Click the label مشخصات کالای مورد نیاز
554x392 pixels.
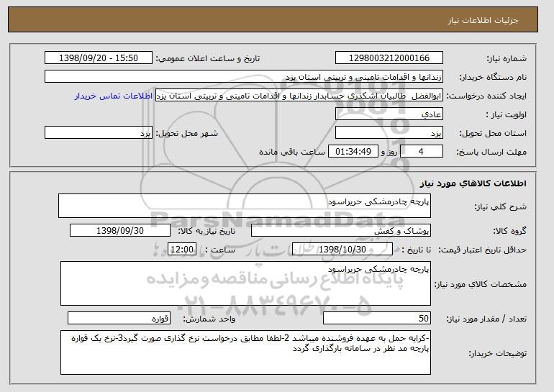(x=481, y=284)
